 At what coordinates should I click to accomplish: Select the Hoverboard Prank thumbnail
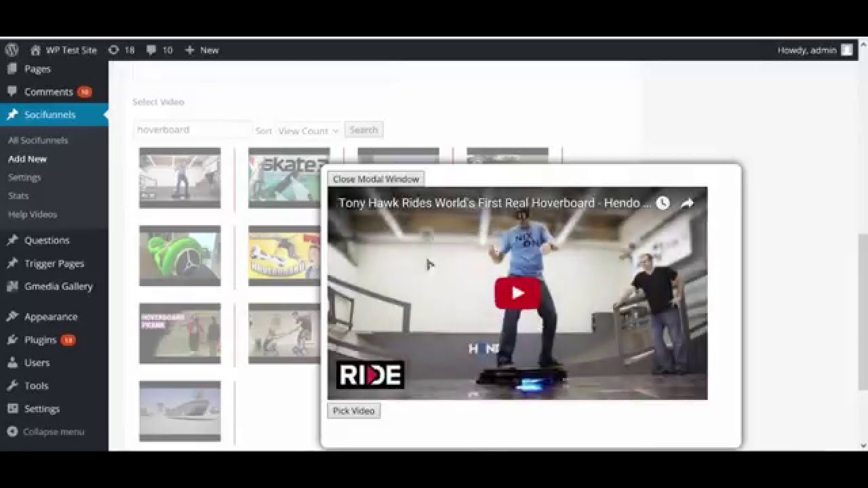tap(180, 333)
